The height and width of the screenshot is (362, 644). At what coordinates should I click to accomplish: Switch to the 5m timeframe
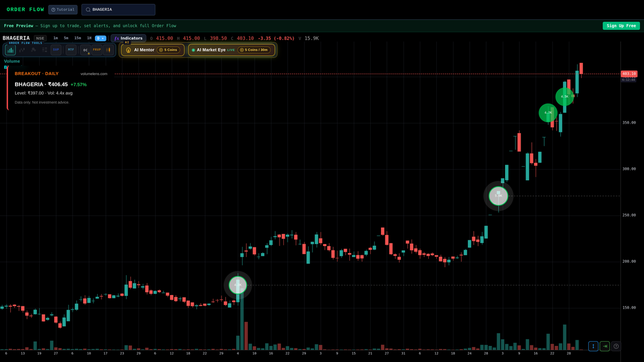(x=66, y=38)
